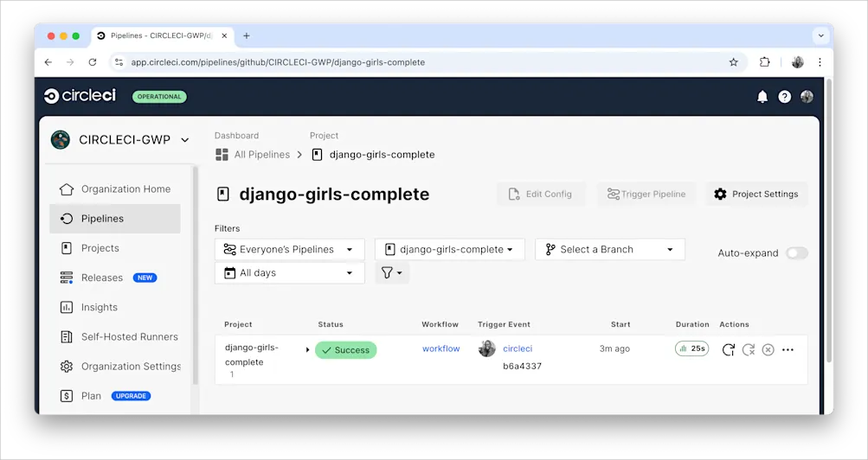Click the Edit Config button
Viewport: 868px width, 460px height.
(541, 194)
